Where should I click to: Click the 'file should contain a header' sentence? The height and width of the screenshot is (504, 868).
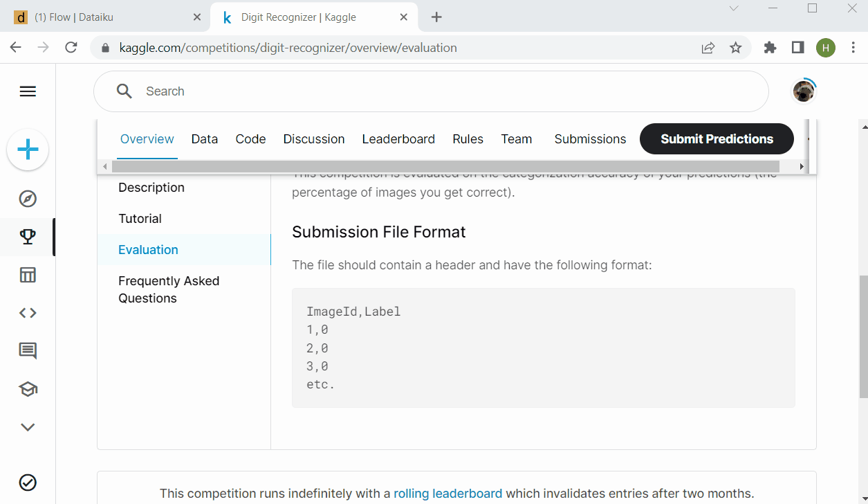pyautogui.click(x=472, y=265)
